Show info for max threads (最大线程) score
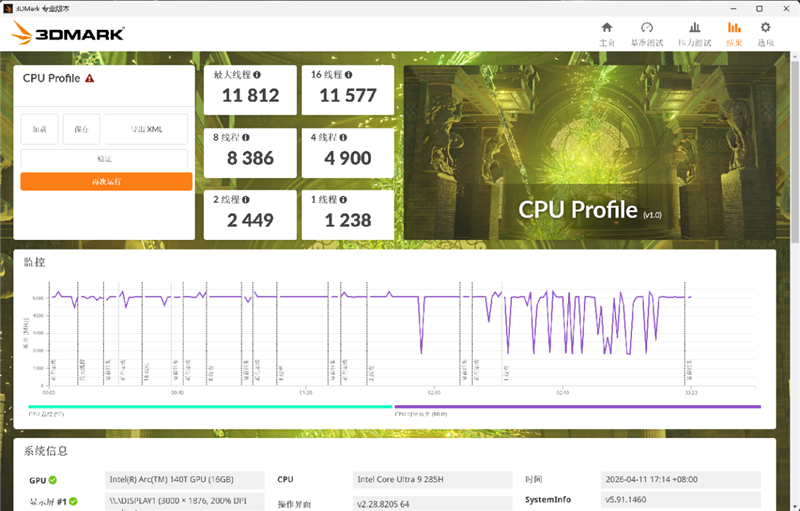The image size is (800, 511). (257, 75)
